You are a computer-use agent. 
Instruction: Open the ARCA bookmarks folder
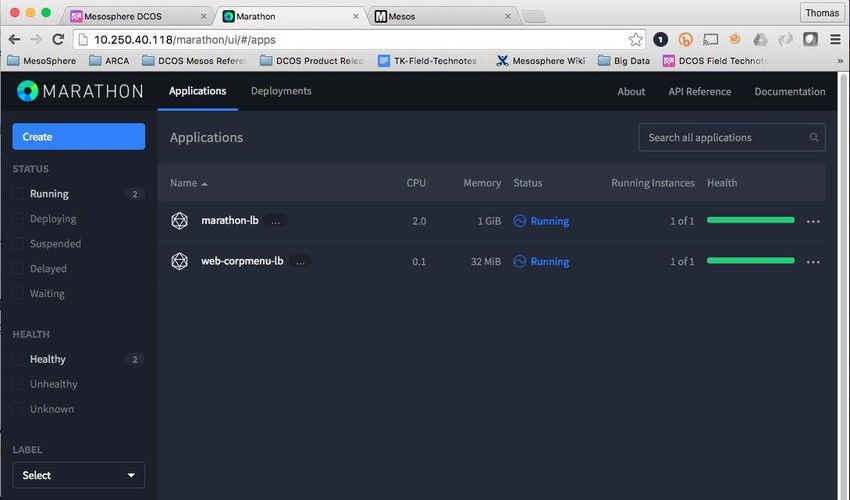point(109,61)
